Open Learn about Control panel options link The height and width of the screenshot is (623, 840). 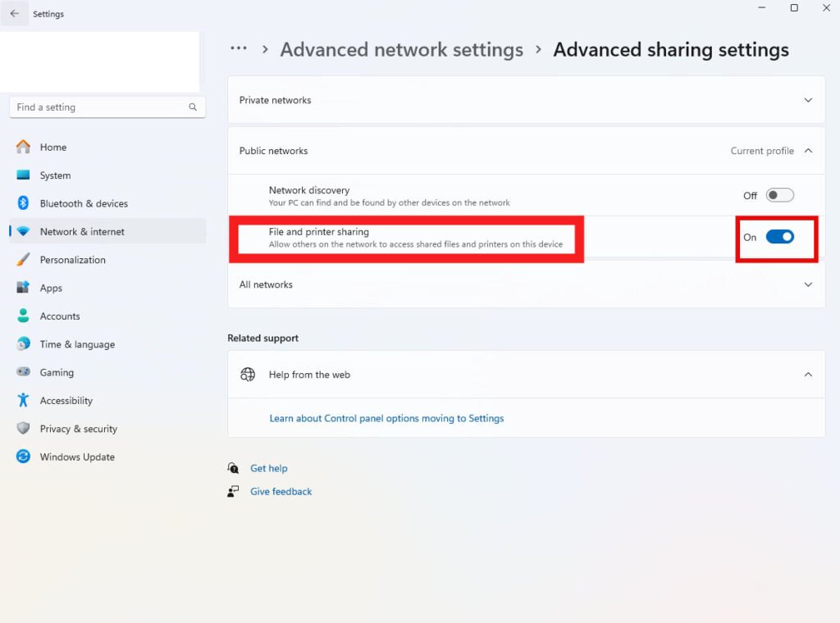click(x=386, y=418)
